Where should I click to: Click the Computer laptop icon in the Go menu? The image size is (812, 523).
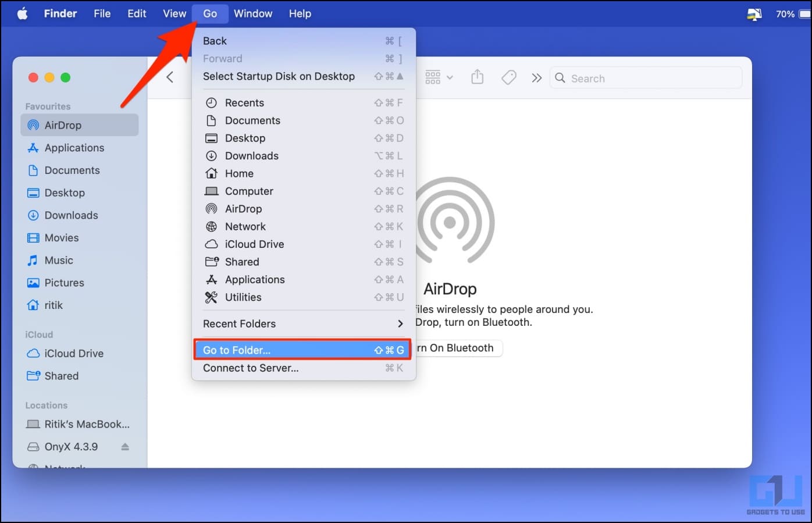(x=212, y=191)
